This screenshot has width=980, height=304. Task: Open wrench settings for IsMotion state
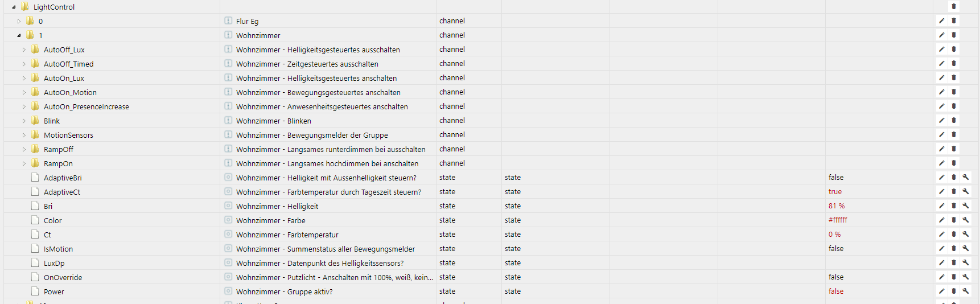(966, 248)
